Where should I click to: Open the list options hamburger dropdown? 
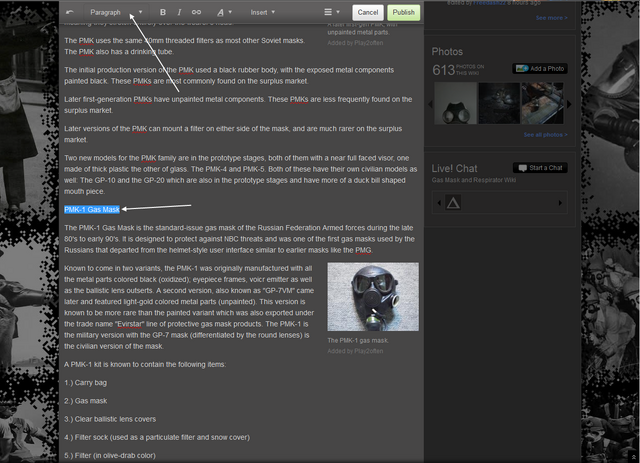click(x=331, y=12)
